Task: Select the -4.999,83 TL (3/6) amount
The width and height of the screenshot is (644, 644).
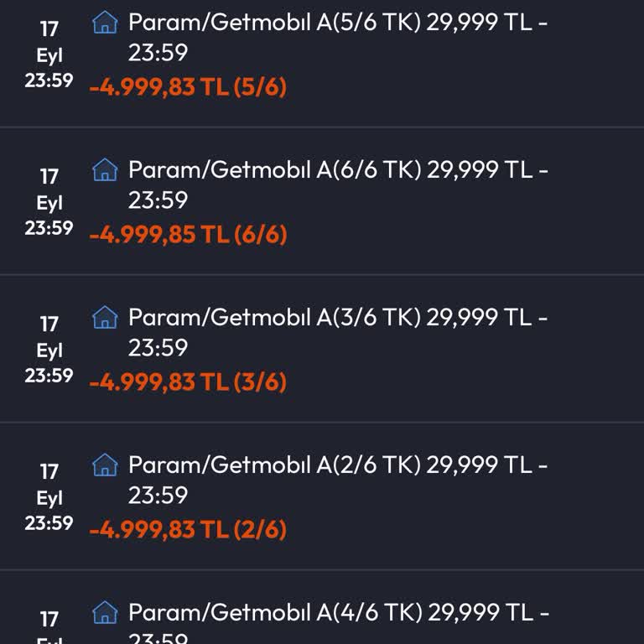Action: [188, 382]
